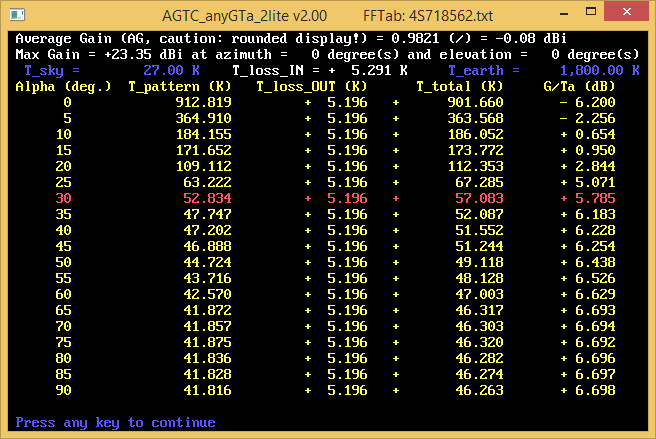Select G/Ta value + 6.228
The width and height of the screenshot is (656, 439).
click(587, 230)
